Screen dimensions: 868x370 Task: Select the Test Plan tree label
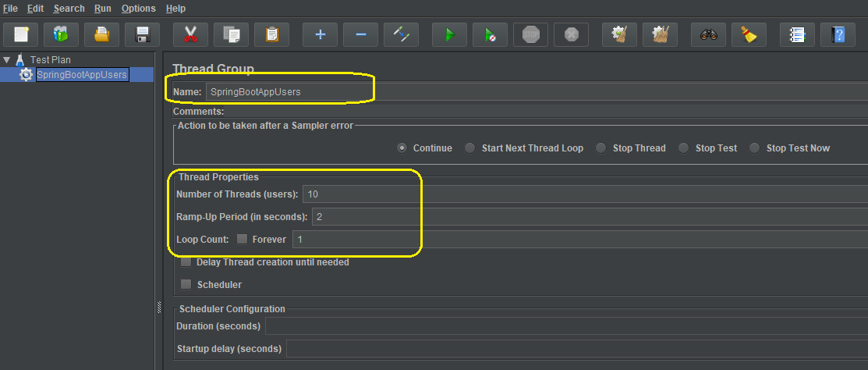[x=51, y=60]
